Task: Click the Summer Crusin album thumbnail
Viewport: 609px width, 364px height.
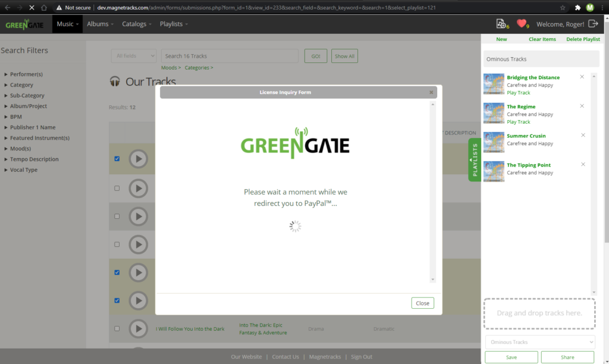Action: click(494, 142)
